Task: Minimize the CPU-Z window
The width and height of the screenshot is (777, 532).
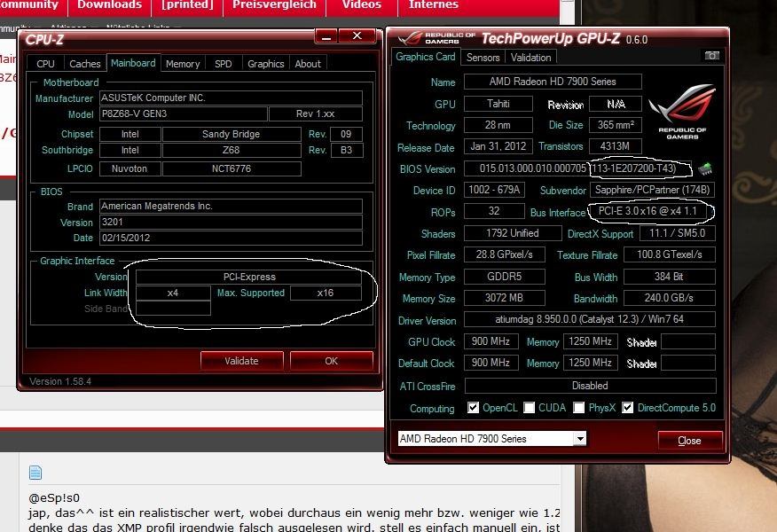Action: 326,36
